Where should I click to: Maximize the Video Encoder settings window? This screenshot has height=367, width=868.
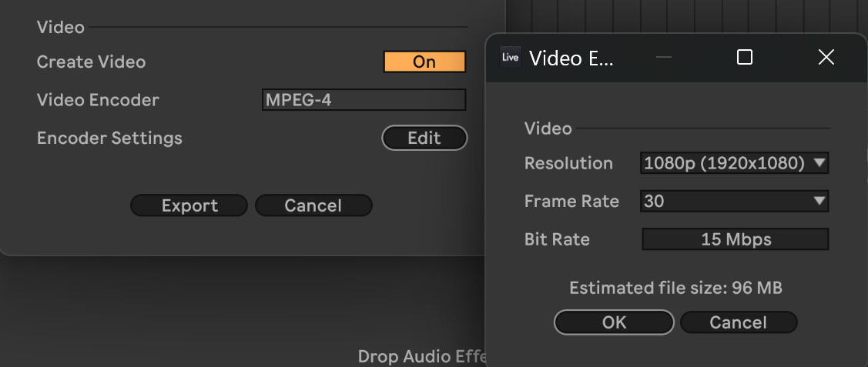point(745,57)
